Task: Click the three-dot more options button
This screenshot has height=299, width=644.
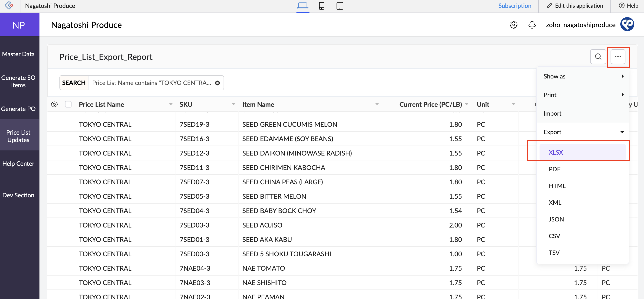Action: [618, 57]
